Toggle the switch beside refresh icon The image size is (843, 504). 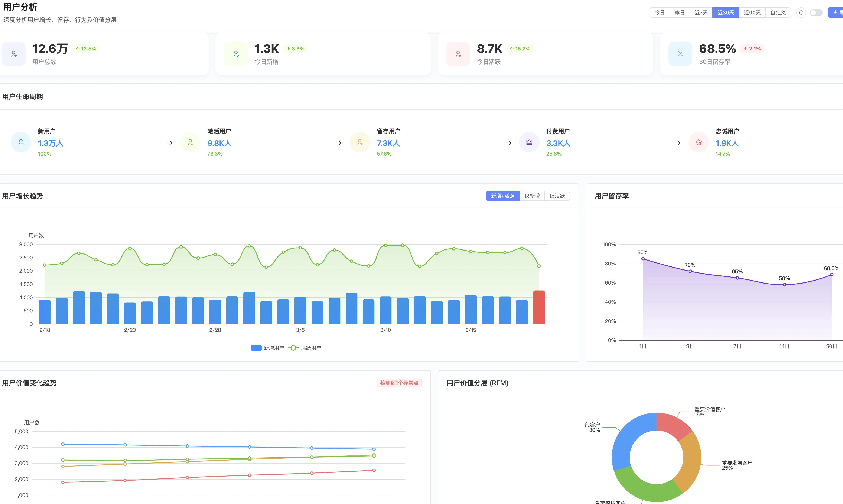click(816, 13)
